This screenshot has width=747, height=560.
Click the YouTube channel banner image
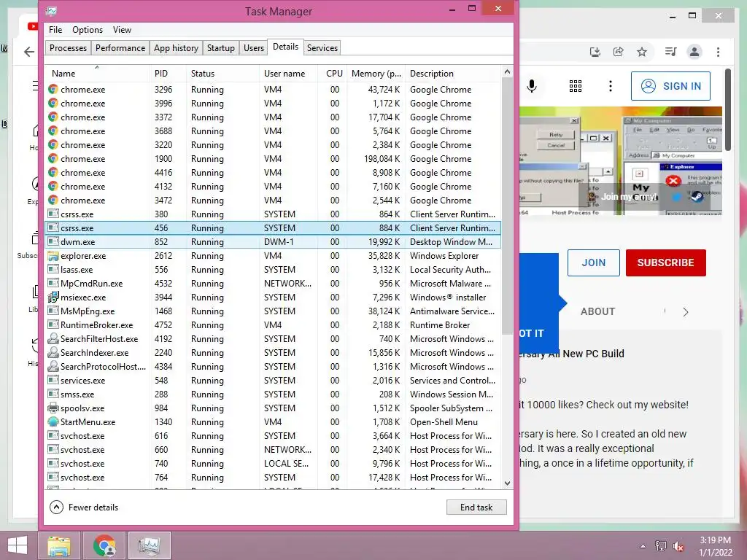[x=620, y=161]
